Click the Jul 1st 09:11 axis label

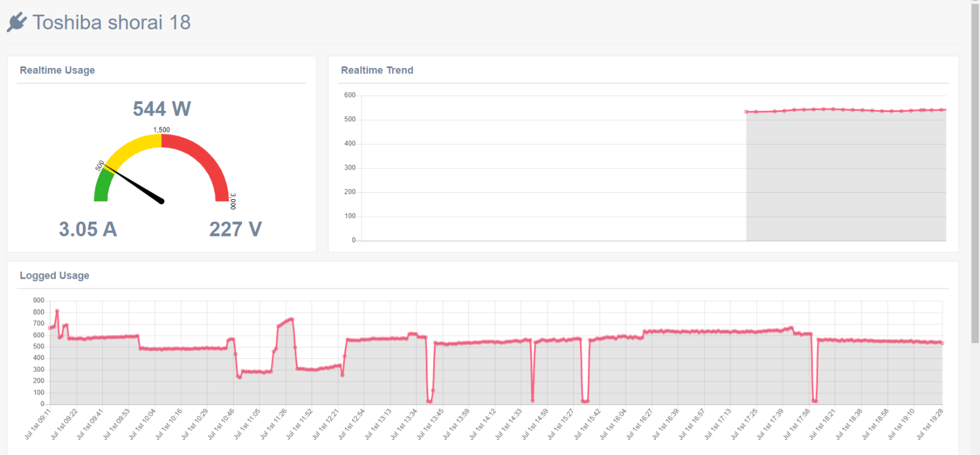click(x=38, y=424)
